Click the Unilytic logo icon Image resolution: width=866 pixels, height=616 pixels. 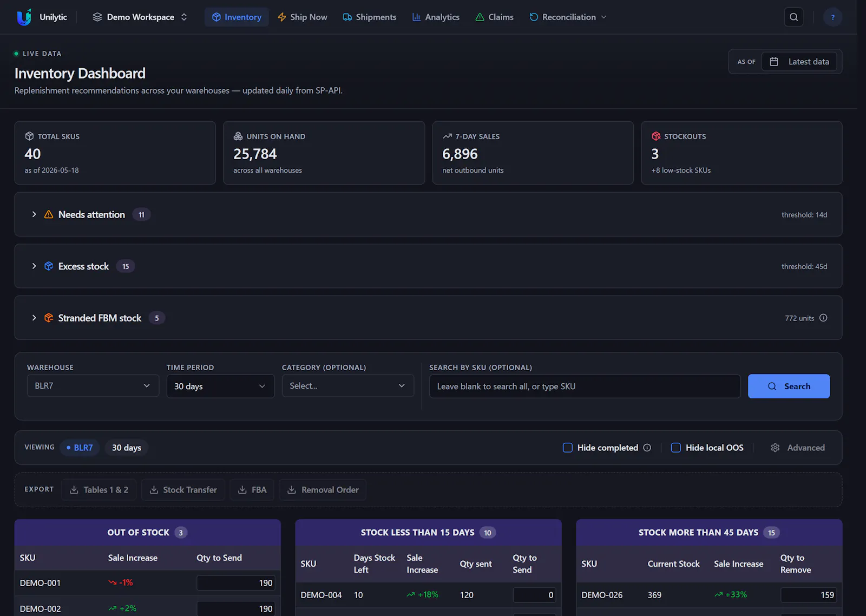[24, 17]
